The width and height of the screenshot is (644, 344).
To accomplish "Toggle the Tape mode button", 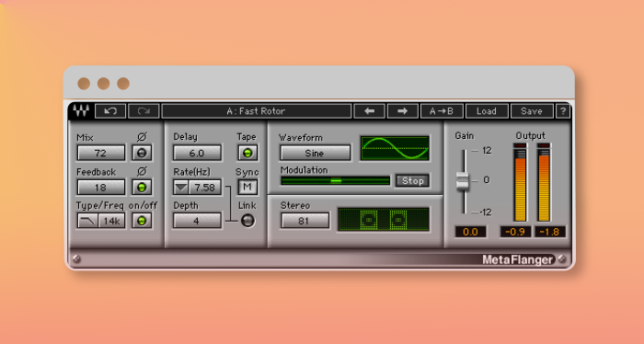I will (247, 153).
